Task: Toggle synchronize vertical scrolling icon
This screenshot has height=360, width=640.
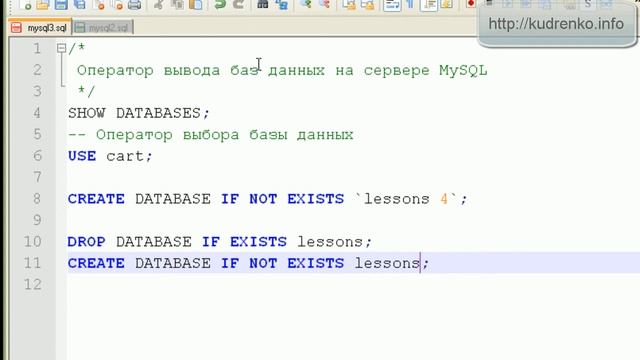Action: click(349, 5)
